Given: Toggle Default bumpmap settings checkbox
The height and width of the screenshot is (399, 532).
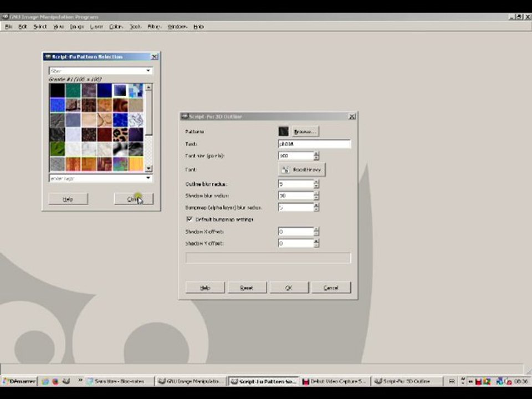Looking at the screenshot, I should point(190,219).
